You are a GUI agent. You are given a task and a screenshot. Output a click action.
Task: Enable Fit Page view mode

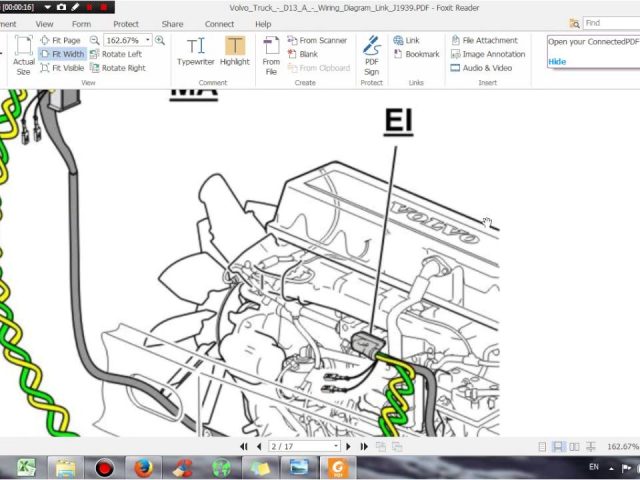click(x=60, y=40)
